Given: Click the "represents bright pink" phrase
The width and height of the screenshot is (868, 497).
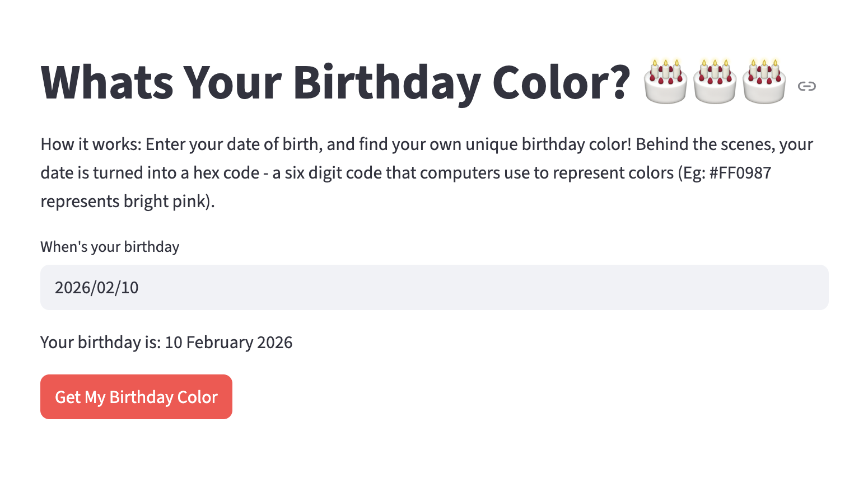Looking at the screenshot, I should 123,201.
